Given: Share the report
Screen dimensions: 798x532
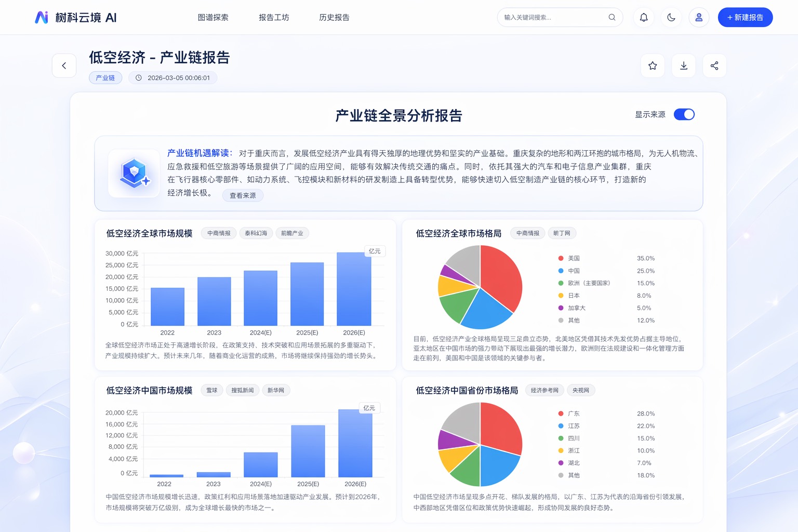Looking at the screenshot, I should tap(714, 65).
